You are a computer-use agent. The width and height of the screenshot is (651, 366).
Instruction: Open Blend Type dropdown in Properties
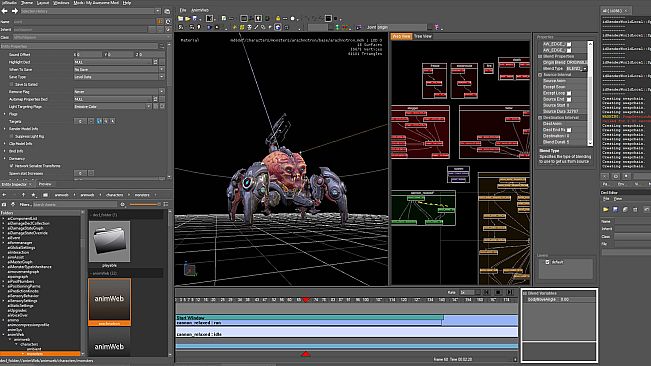(585, 69)
